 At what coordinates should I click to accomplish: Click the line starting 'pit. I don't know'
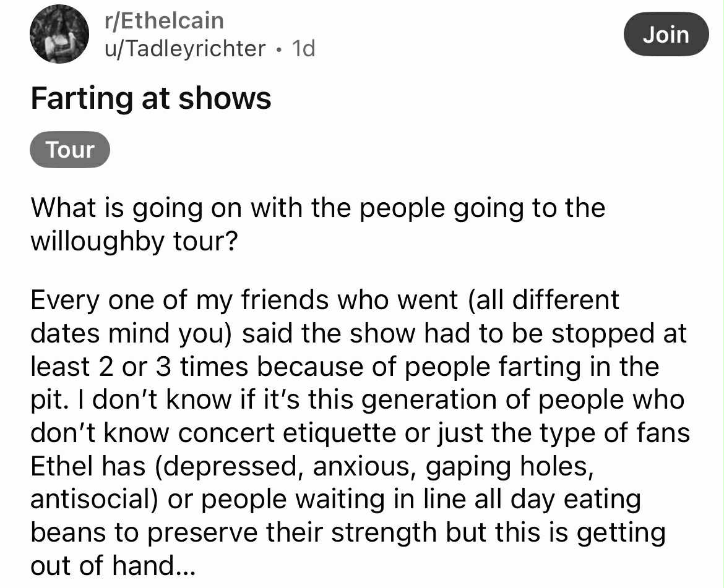coord(357,400)
